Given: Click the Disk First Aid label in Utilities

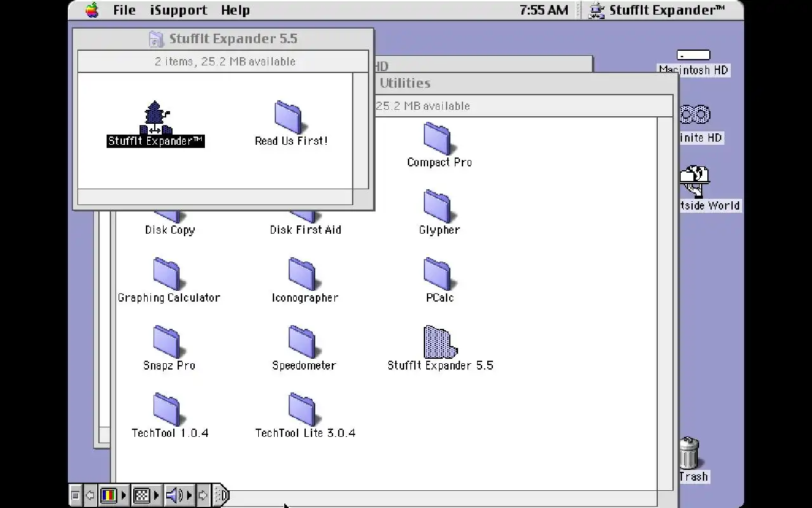Looking at the screenshot, I should point(305,230).
